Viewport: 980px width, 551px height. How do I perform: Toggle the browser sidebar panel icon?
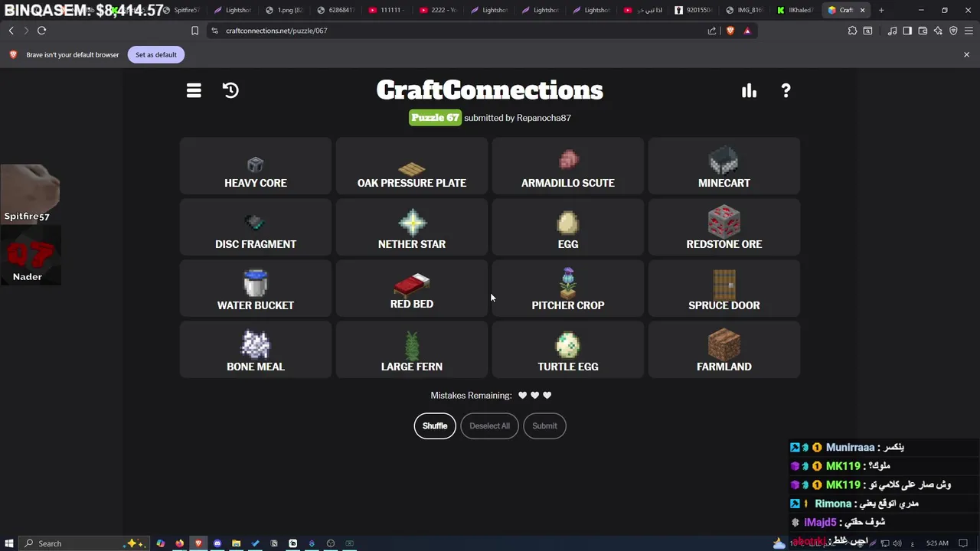907,31
